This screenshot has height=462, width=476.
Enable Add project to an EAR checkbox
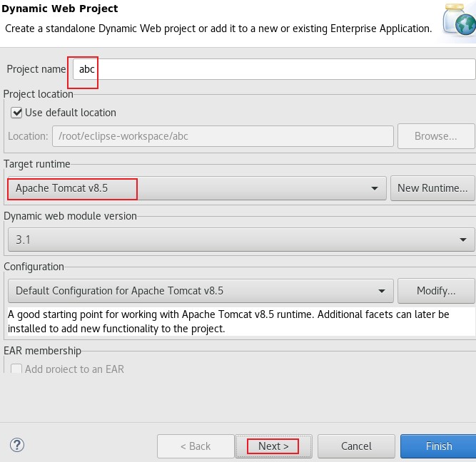pos(16,369)
